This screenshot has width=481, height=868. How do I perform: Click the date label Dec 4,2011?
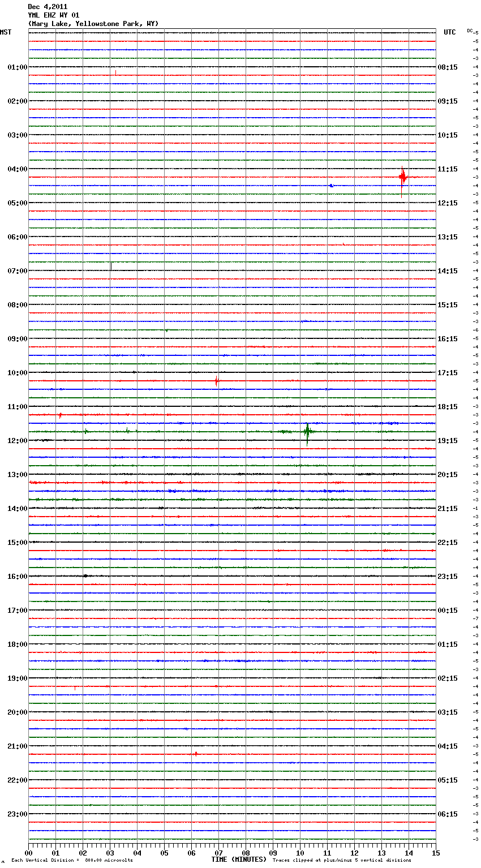pos(48,7)
